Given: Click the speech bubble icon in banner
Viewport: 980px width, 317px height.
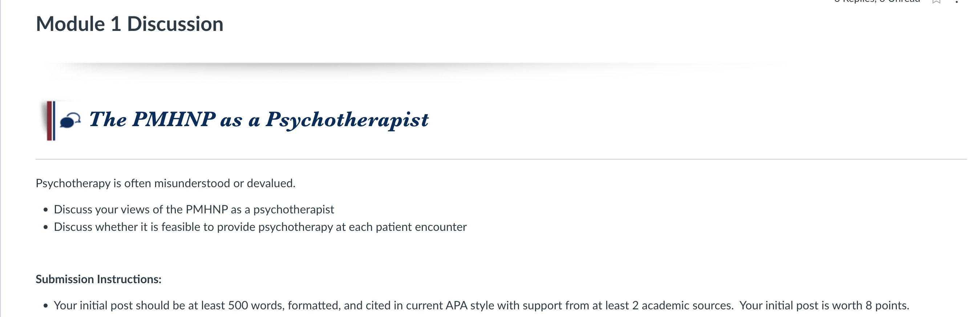Looking at the screenshot, I should (x=70, y=120).
